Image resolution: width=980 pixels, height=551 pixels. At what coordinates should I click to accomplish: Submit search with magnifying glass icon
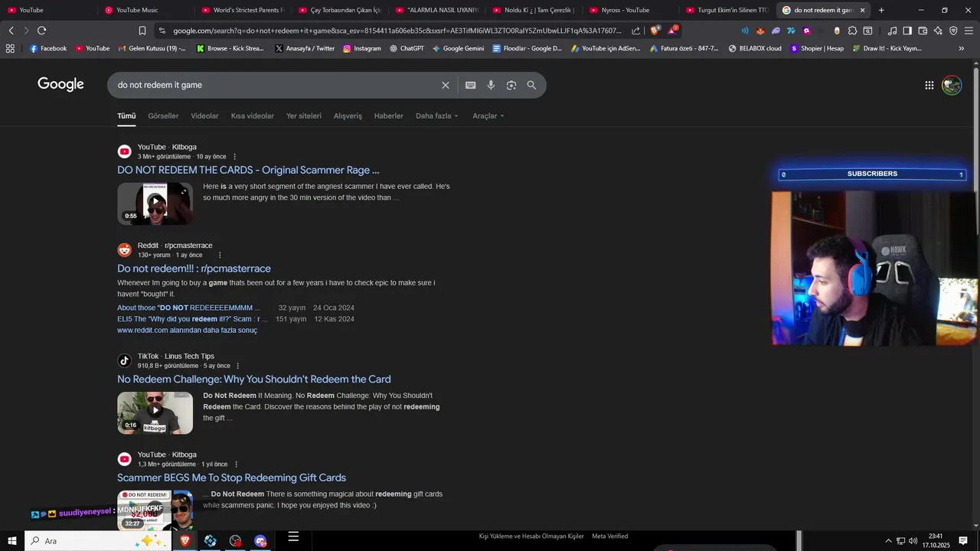[x=531, y=85]
